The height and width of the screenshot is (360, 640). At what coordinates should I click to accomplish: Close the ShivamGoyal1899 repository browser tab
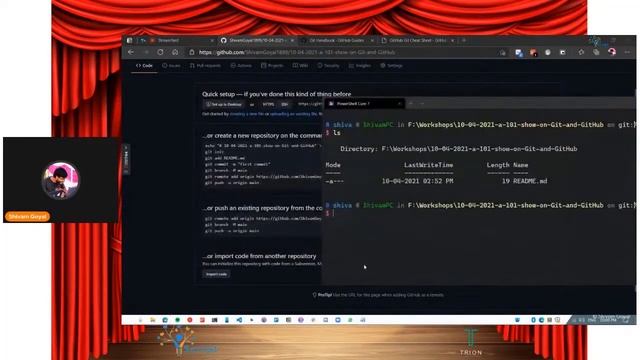tap(292, 40)
